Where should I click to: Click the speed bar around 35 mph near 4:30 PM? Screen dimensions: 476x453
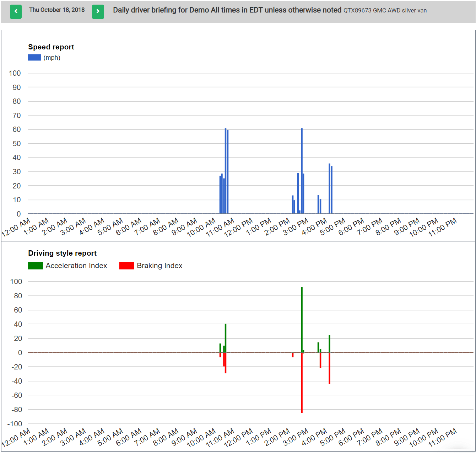pyautogui.click(x=330, y=188)
